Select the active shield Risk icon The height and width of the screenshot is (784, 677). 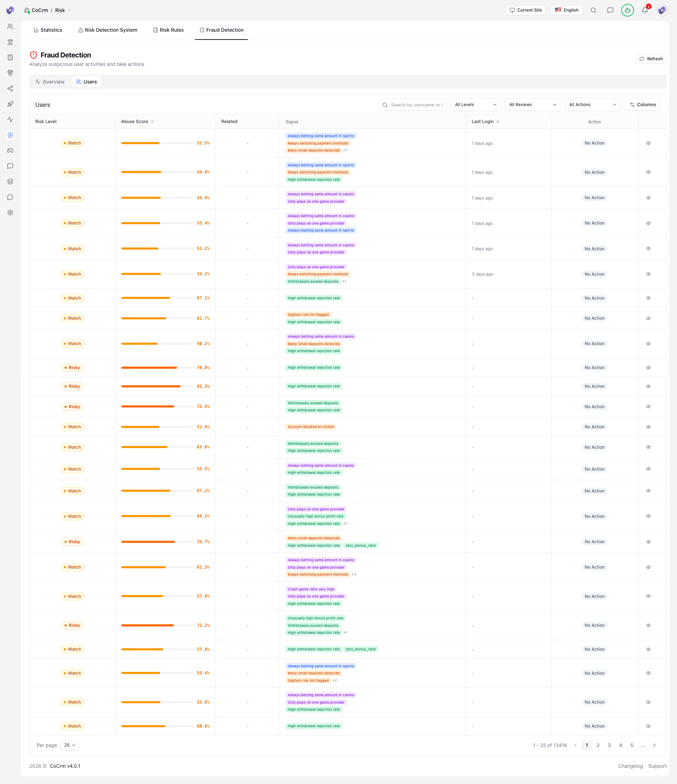click(x=10, y=135)
